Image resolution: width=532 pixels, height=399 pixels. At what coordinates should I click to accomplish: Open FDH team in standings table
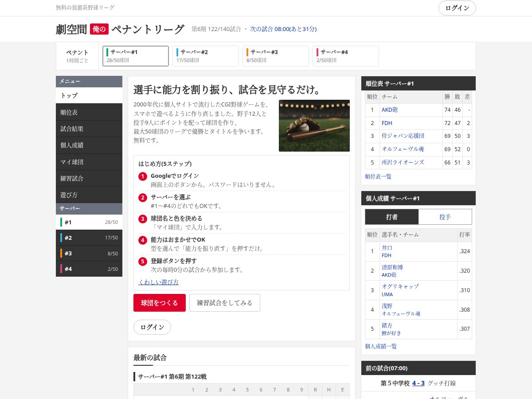(x=387, y=123)
